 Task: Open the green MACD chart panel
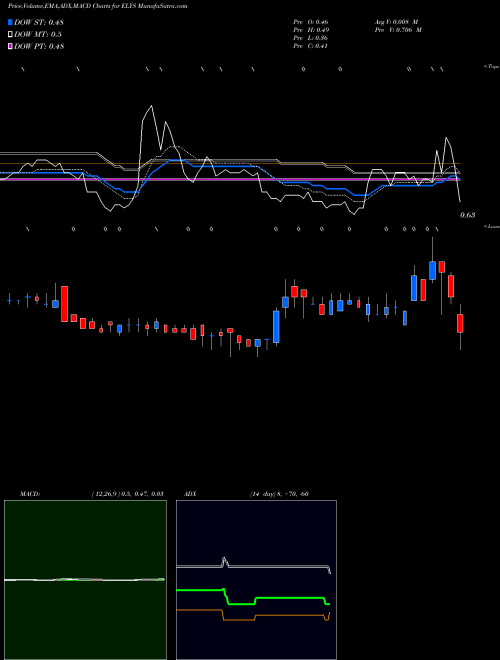click(x=85, y=580)
